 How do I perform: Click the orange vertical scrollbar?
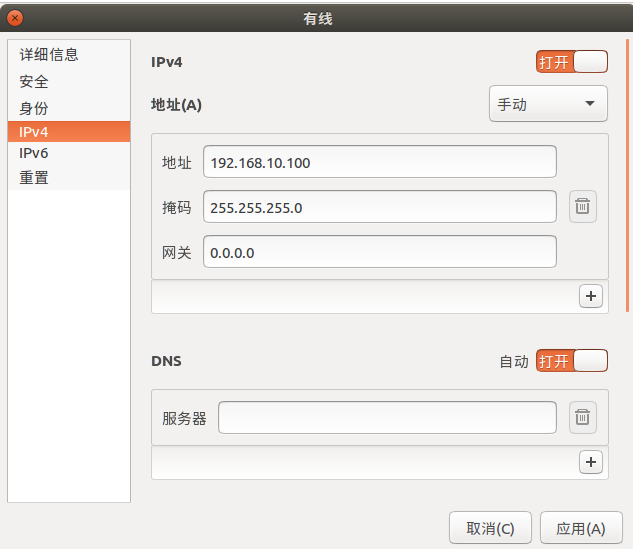point(627,176)
